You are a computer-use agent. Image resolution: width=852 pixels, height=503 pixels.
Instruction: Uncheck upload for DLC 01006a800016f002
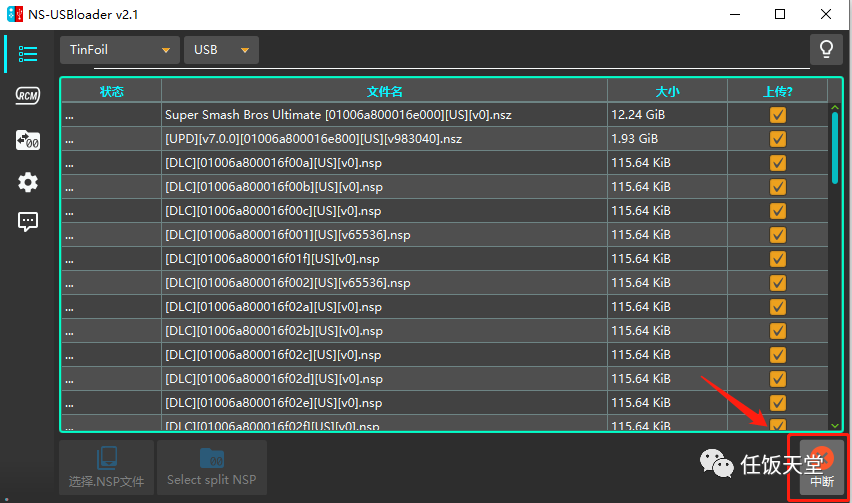pos(778,282)
